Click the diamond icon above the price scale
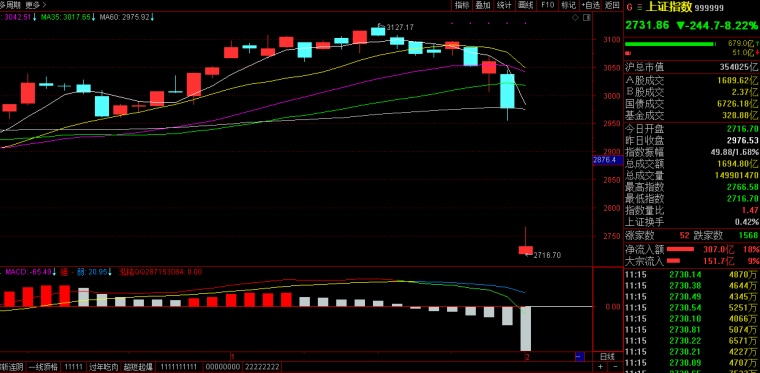The height and width of the screenshot is (373, 760). click(575, 17)
